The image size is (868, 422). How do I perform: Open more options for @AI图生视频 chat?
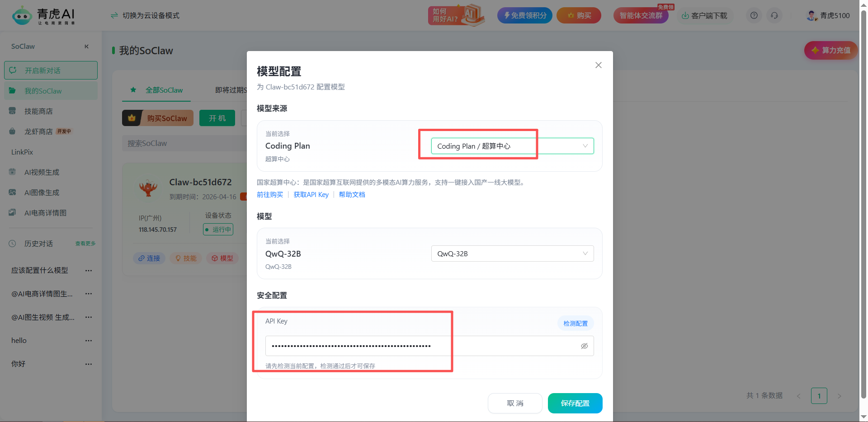point(89,318)
